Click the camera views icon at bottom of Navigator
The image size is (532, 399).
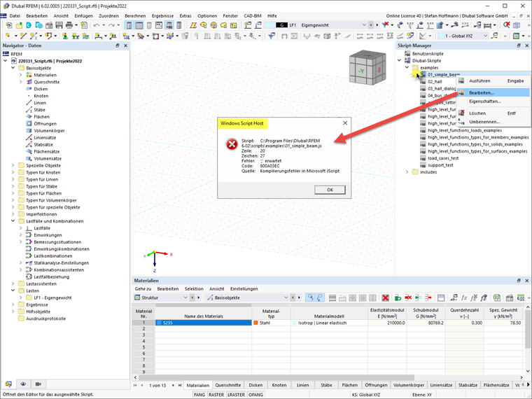(x=38, y=384)
